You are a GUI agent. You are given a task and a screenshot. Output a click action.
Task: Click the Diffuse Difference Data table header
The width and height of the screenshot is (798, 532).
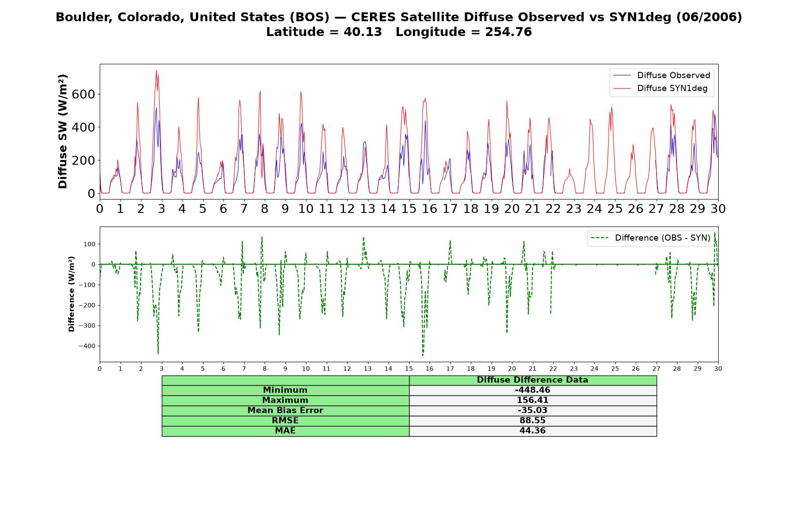click(x=532, y=380)
